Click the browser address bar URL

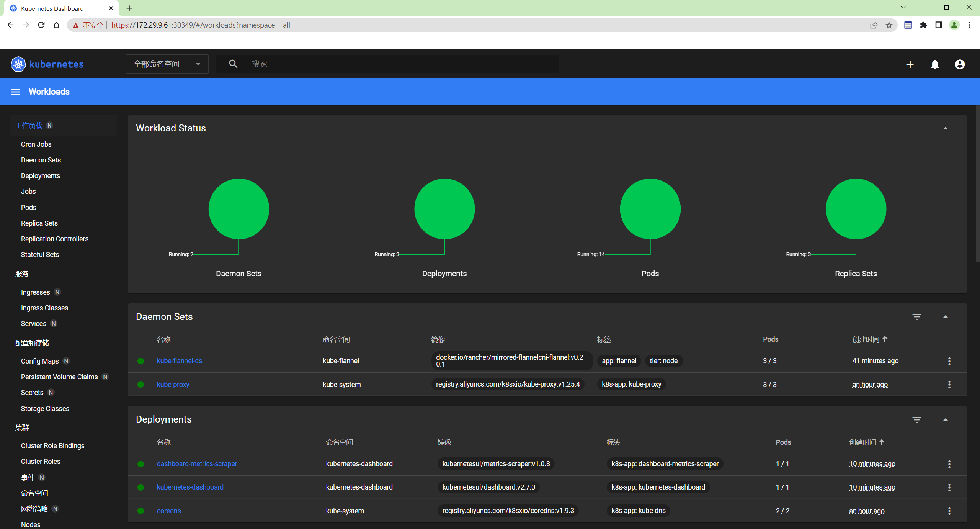(201, 25)
